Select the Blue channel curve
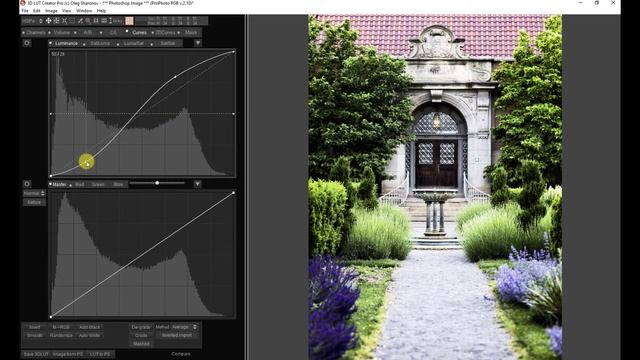This screenshot has height=360, width=640. 118,184
